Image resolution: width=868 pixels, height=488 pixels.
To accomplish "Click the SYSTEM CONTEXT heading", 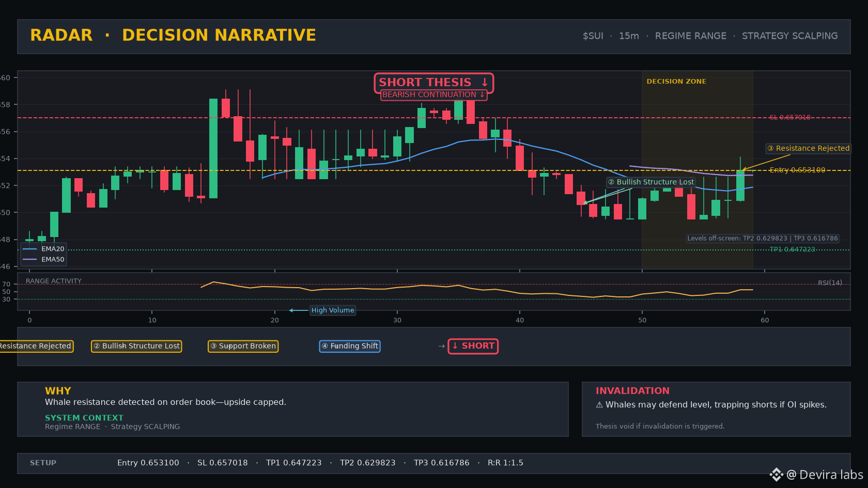I will [84, 418].
